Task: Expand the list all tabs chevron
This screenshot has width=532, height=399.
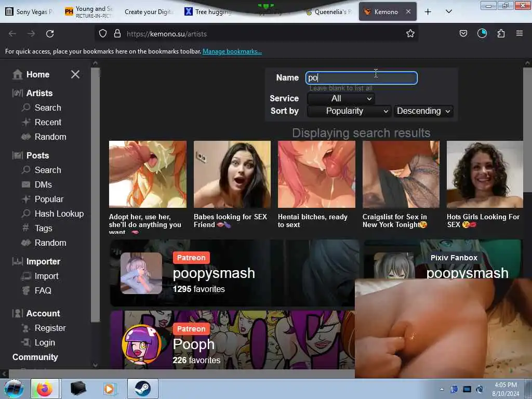Action: tap(448, 11)
